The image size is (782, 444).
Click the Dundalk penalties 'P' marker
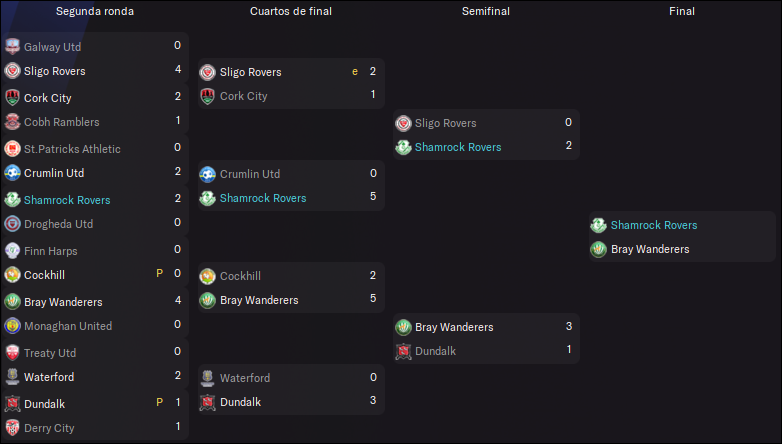click(160, 402)
